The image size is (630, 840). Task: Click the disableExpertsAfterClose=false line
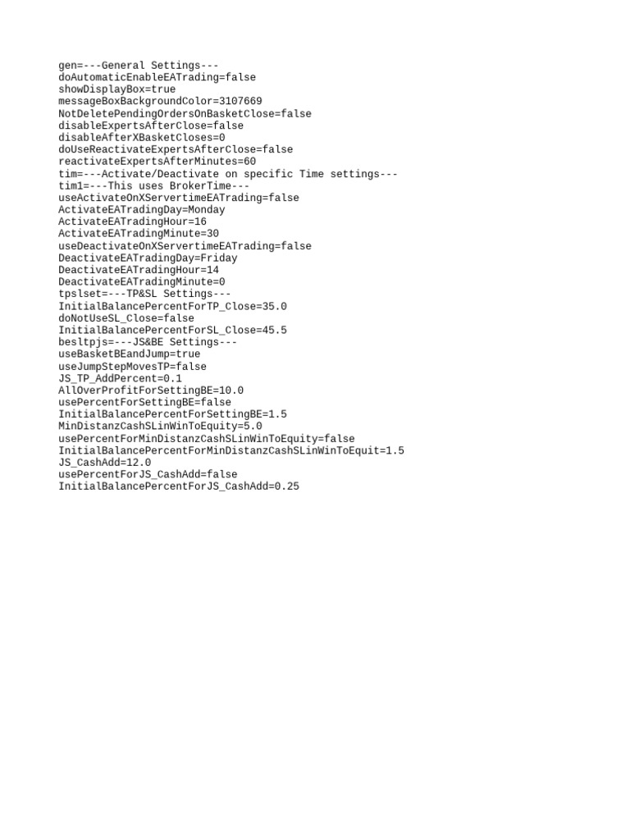click(x=151, y=126)
